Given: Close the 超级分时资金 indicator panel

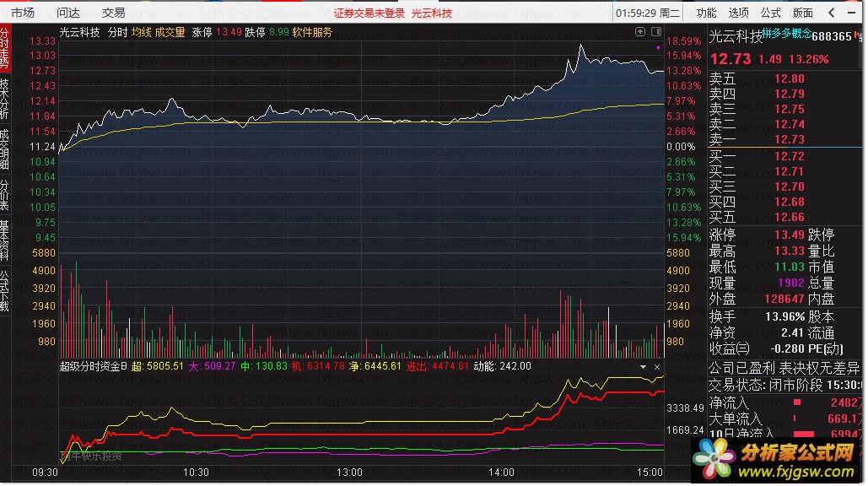Looking at the screenshot, I should (x=657, y=367).
